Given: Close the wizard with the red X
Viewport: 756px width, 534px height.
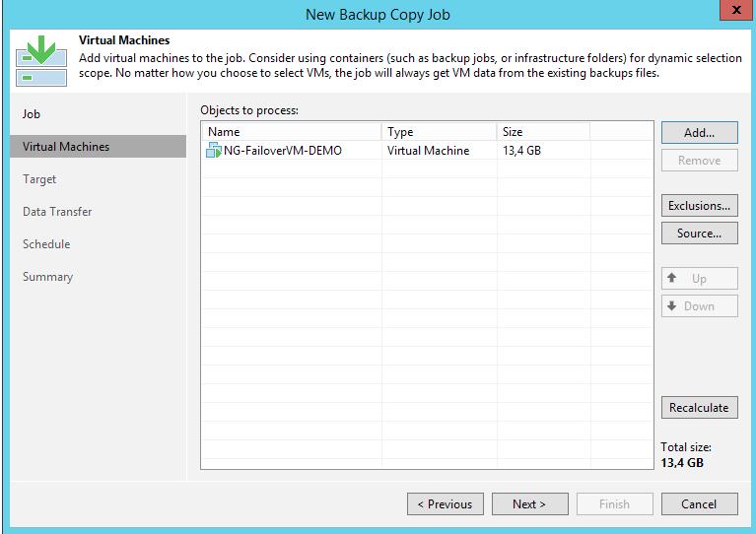Looking at the screenshot, I should [x=735, y=10].
